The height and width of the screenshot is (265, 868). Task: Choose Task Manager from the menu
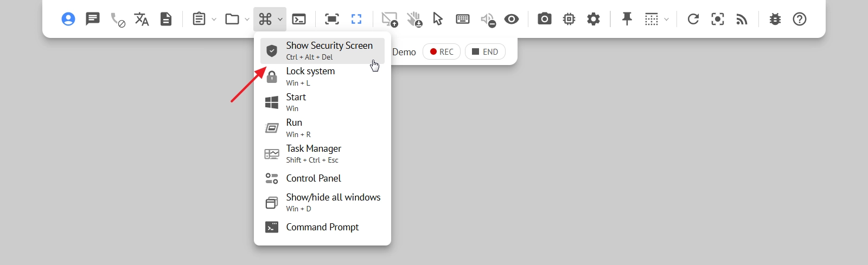pos(314,153)
